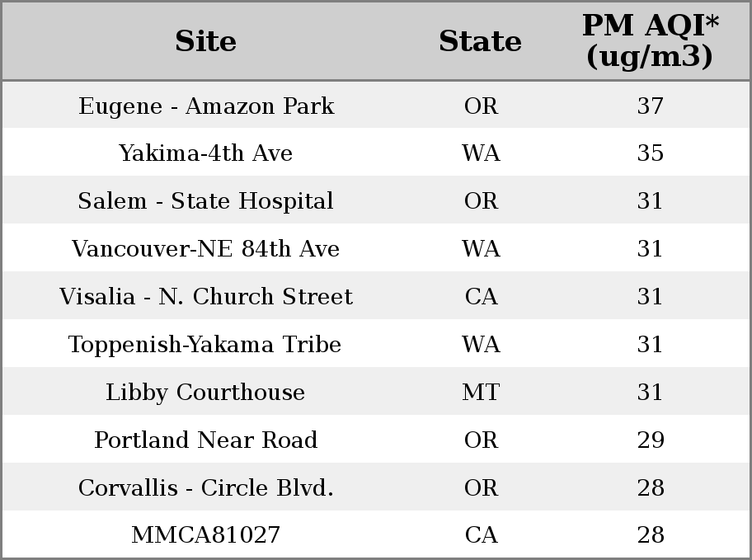Click CA state for Visalia row

click(x=481, y=296)
